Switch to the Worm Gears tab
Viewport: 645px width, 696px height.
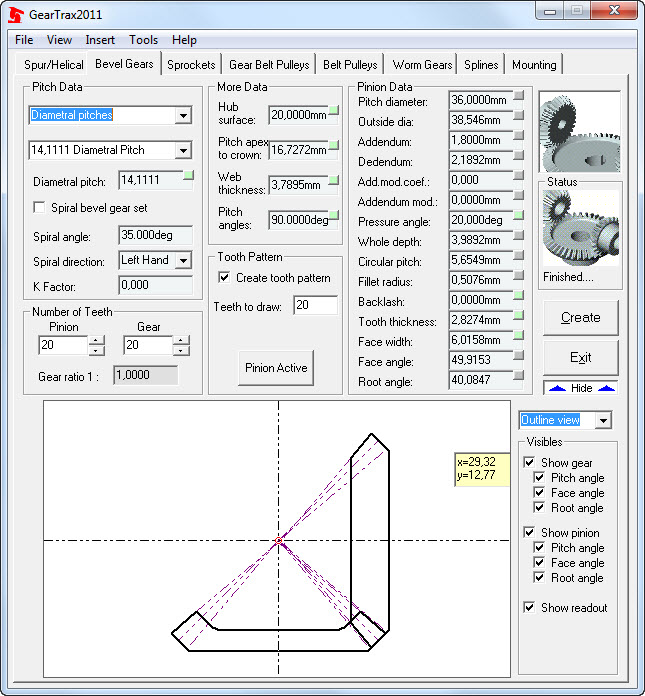pyautogui.click(x=422, y=65)
